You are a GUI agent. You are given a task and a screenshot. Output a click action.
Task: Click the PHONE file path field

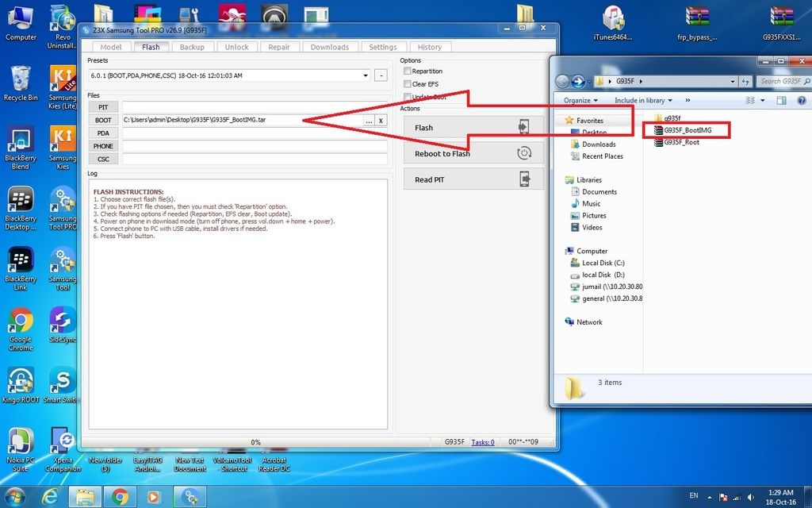click(x=255, y=146)
